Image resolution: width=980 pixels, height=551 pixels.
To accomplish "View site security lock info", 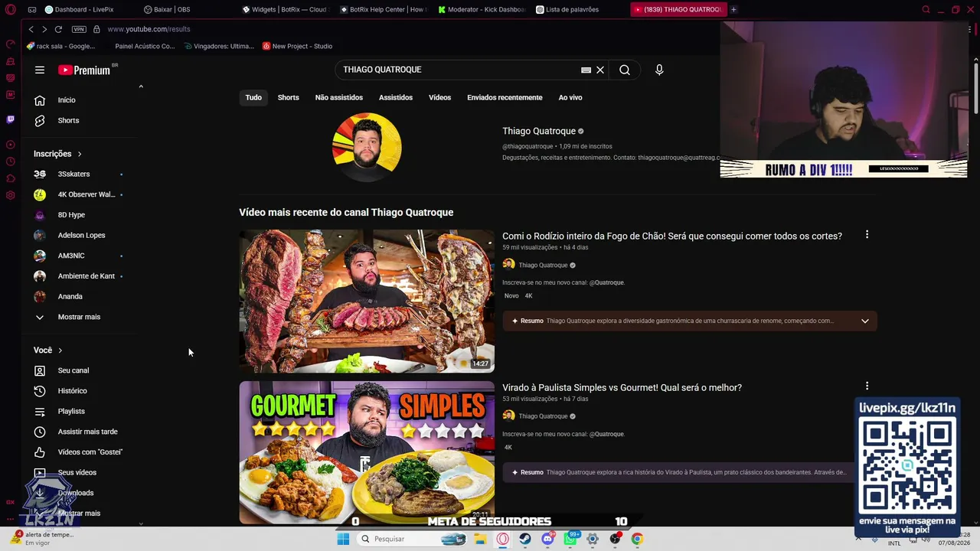I will point(96,29).
